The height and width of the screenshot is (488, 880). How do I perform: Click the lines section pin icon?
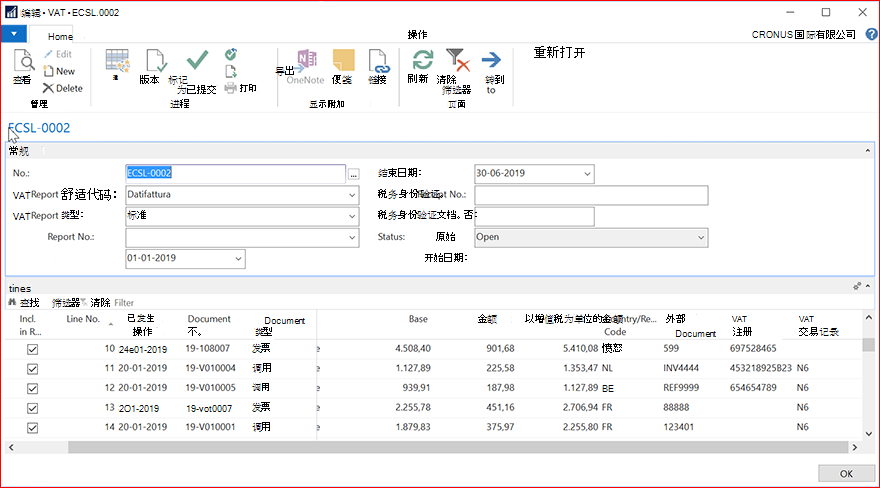pyautogui.click(x=857, y=286)
